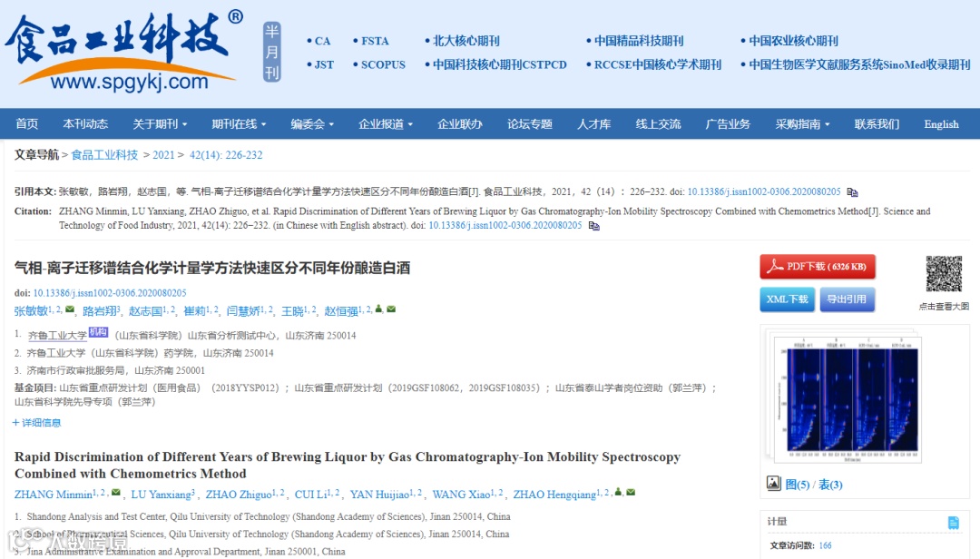Open 人才库 menu item
This screenshot has width=980, height=559.
[593, 123]
